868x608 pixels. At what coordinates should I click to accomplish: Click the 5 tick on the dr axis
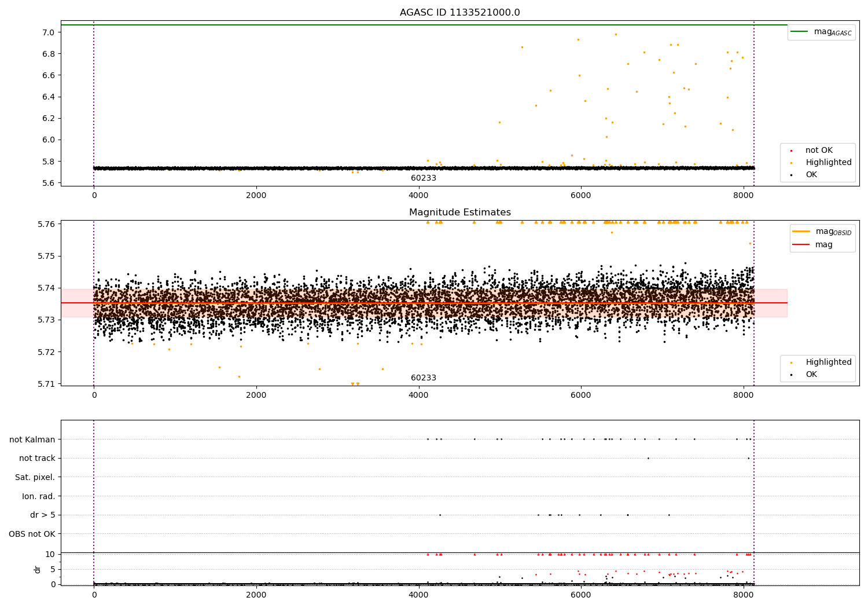pyautogui.click(x=53, y=570)
